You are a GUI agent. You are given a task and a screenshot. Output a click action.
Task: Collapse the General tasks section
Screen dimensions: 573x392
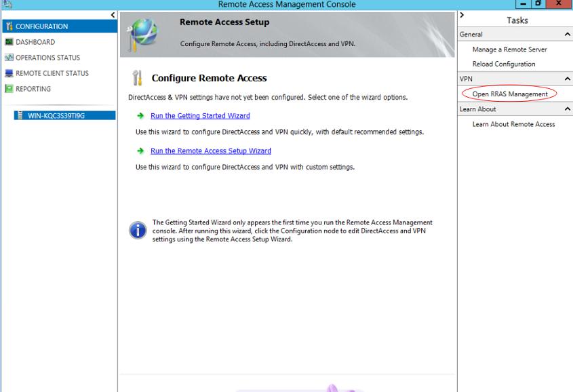pyautogui.click(x=567, y=35)
